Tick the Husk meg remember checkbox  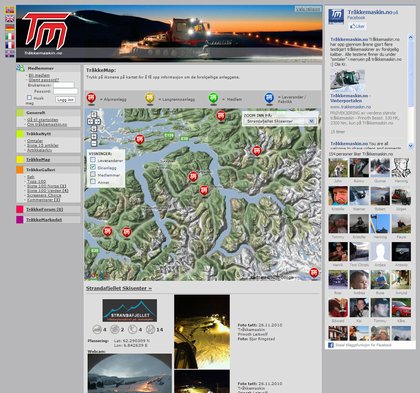tap(29, 98)
